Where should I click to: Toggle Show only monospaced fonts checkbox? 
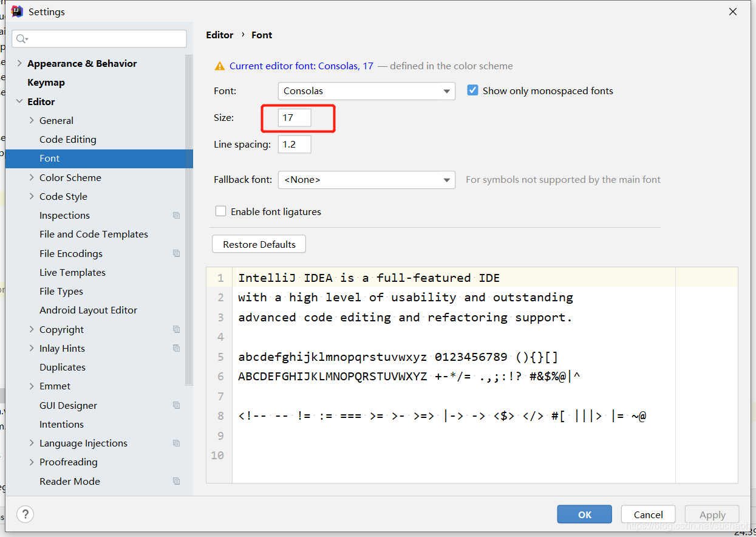click(x=472, y=91)
